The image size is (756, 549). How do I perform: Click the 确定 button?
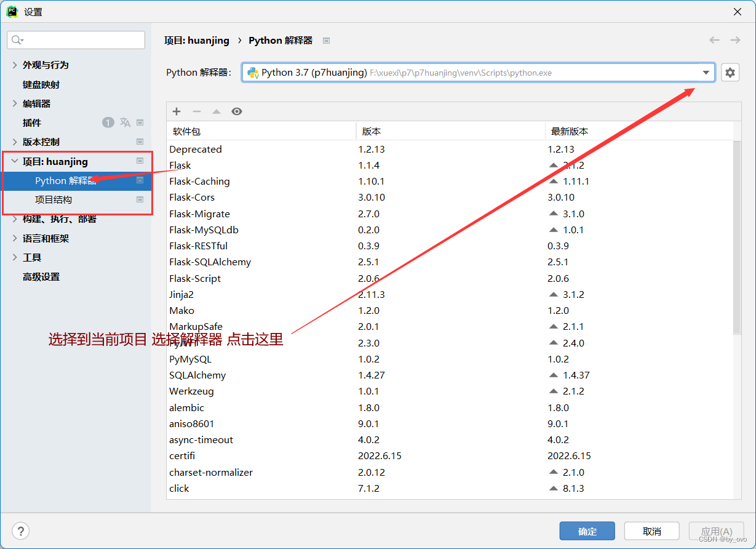click(x=587, y=531)
